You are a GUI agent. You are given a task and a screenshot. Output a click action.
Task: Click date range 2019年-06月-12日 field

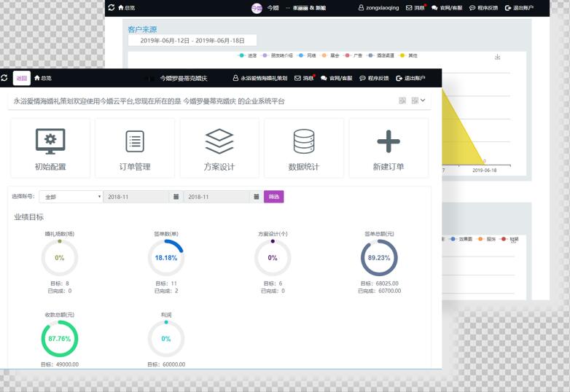[192, 40]
